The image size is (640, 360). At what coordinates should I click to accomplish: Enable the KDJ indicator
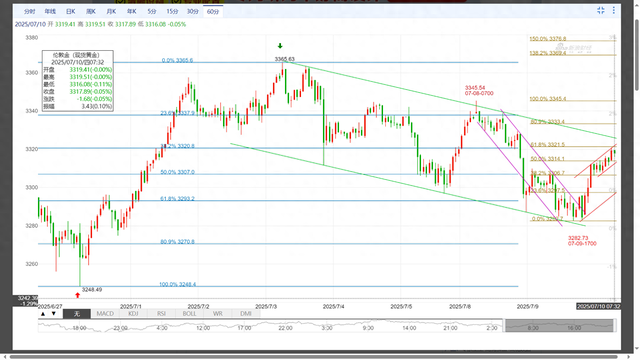[x=133, y=314]
